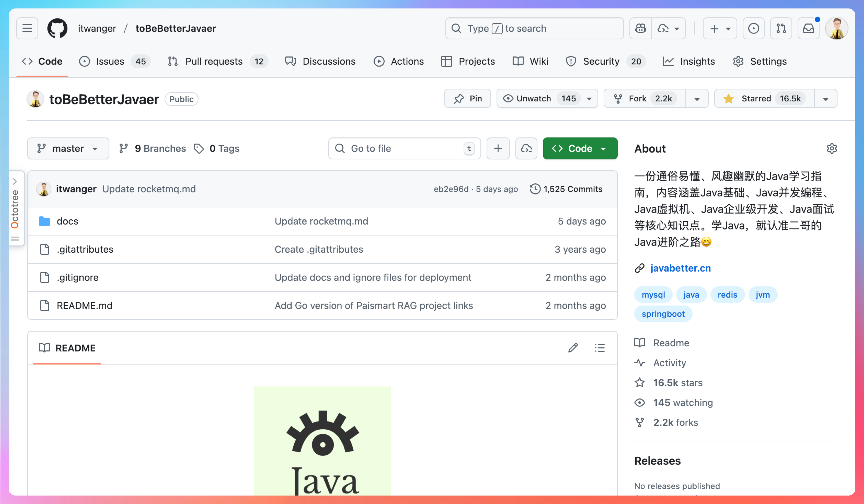Visit the javabetter.cn link
The height and width of the screenshot is (504, 864).
click(680, 268)
